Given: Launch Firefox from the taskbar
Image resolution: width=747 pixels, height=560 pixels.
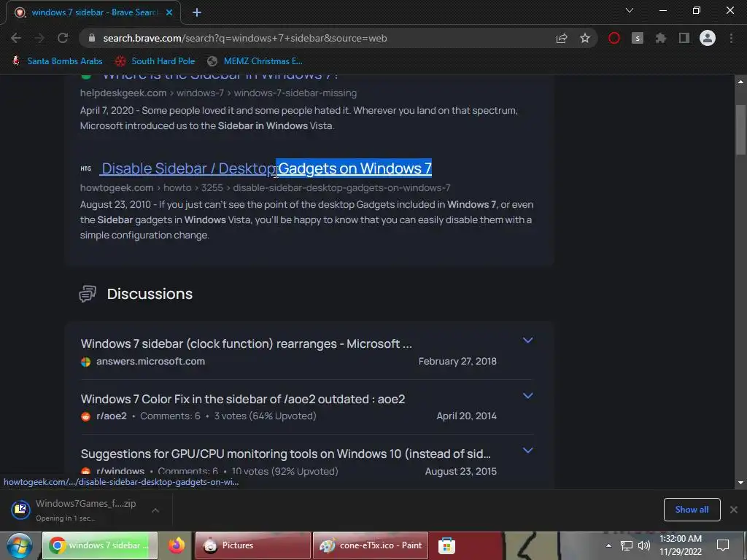Looking at the screenshot, I should (177, 545).
